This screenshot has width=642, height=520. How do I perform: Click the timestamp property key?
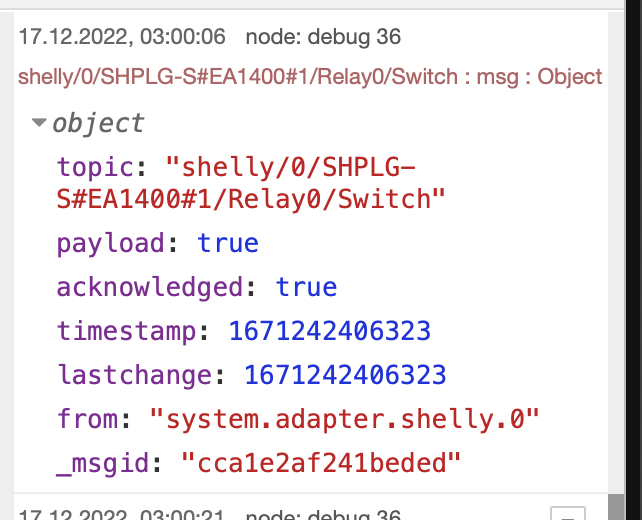(x=127, y=331)
